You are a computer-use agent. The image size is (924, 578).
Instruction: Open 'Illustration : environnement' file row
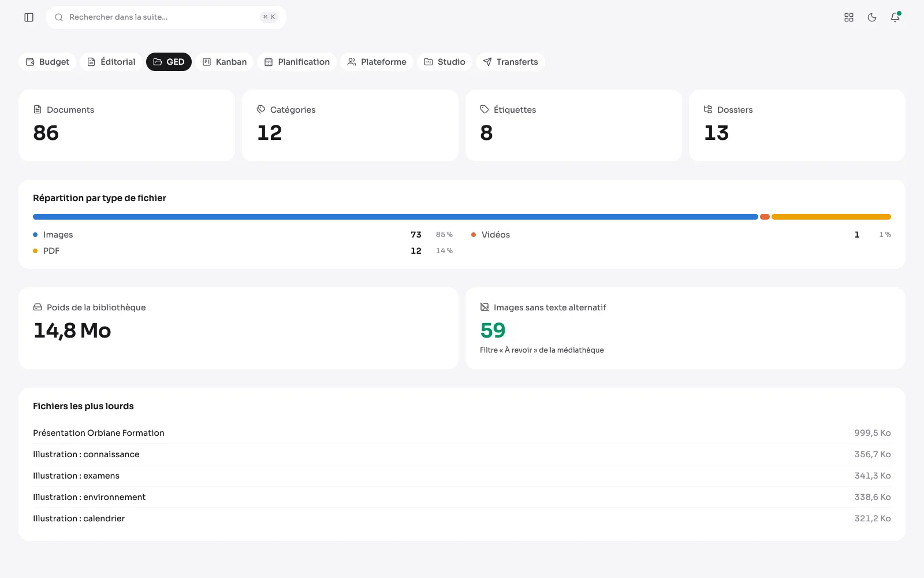462,497
